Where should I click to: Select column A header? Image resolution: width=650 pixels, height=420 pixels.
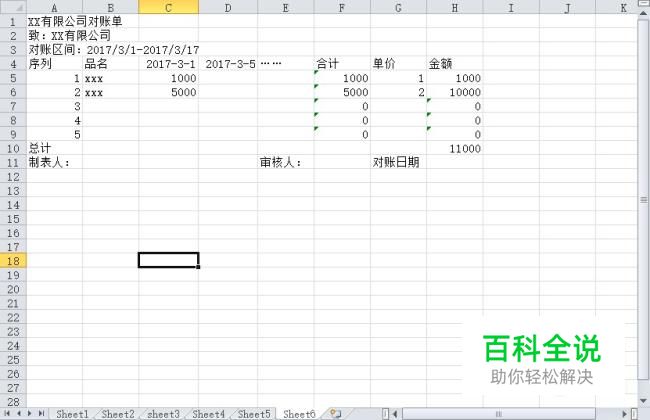coord(54,7)
